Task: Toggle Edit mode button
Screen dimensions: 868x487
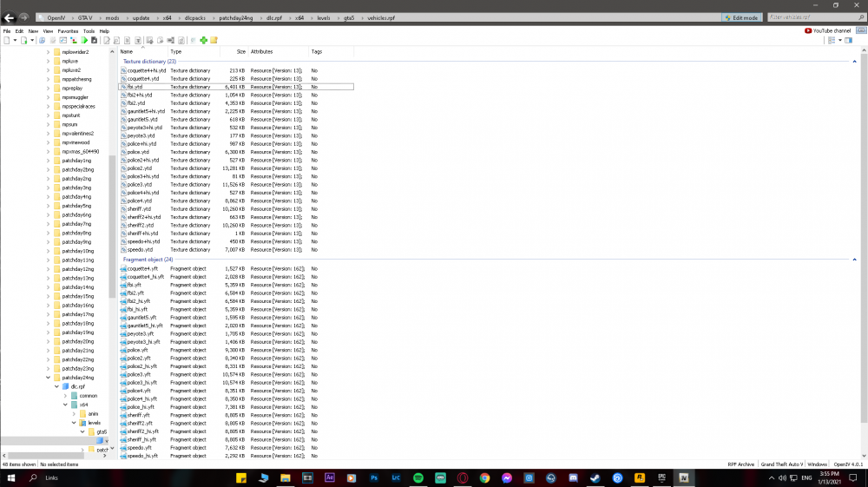Action: [x=742, y=17]
